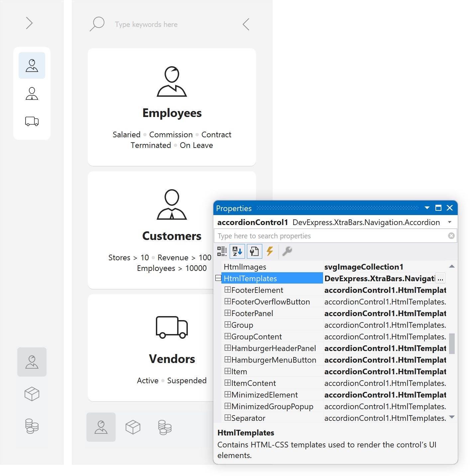The height and width of the screenshot is (476, 470).
Task: Click the Categorized view icon in Properties toolbar
Action: pos(222,251)
